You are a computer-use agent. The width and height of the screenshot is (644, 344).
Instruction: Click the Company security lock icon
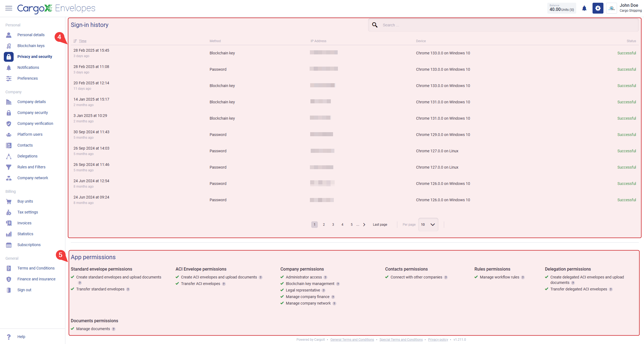click(9, 113)
